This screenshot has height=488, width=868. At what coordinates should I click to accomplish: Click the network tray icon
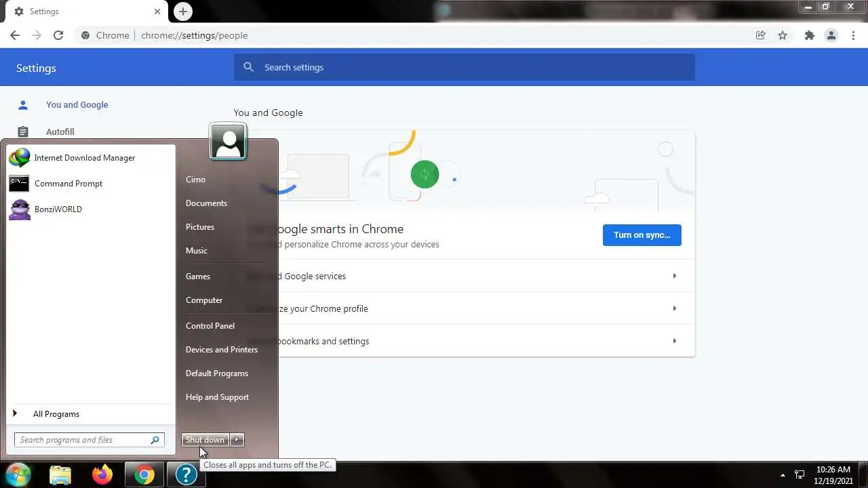tap(800, 474)
